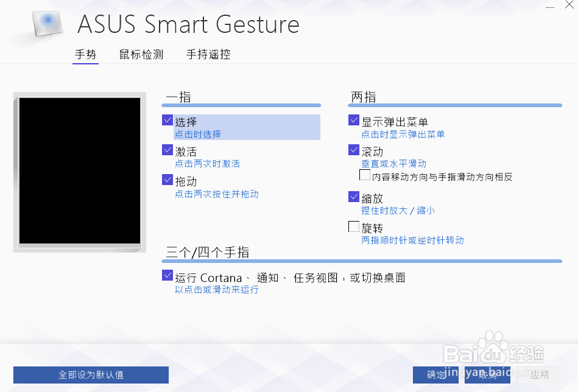578x392 pixels.
Task: Click the 捏住时放大 / 缩小 link
Action: tap(398, 211)
